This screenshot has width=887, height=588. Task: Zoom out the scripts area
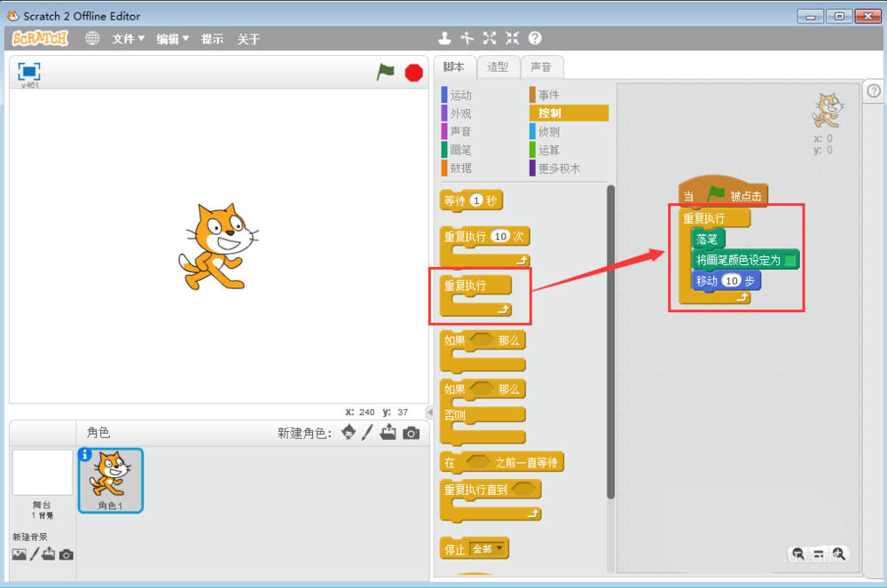pos(797,554)
